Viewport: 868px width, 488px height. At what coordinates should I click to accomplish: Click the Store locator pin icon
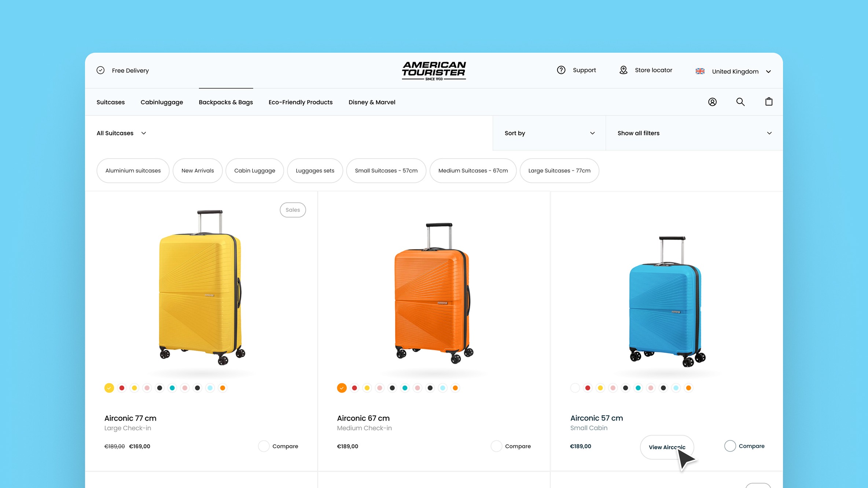624,70
